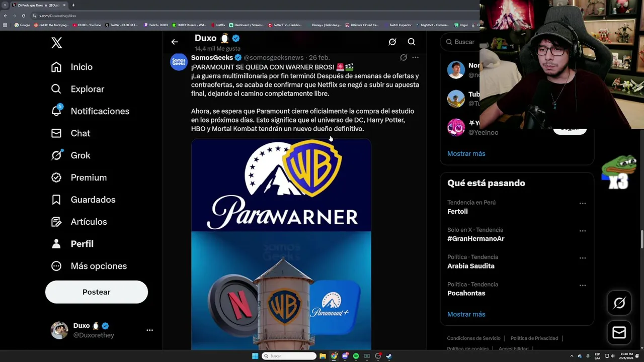Open Condiciones de Servicio link
The height and width of the screenshot is (362, 644).
point(474,338)
